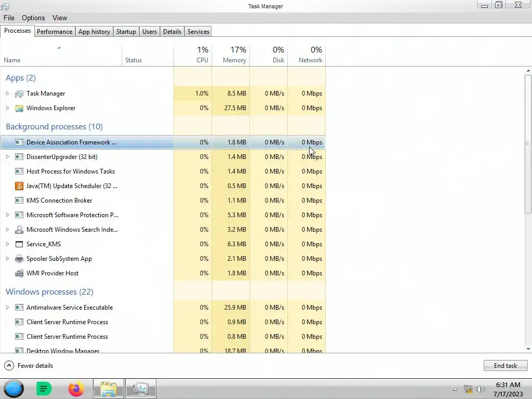This screenshot has width=532, height=399.
Task: Switch to the Services tab
Action: [198, 32]
